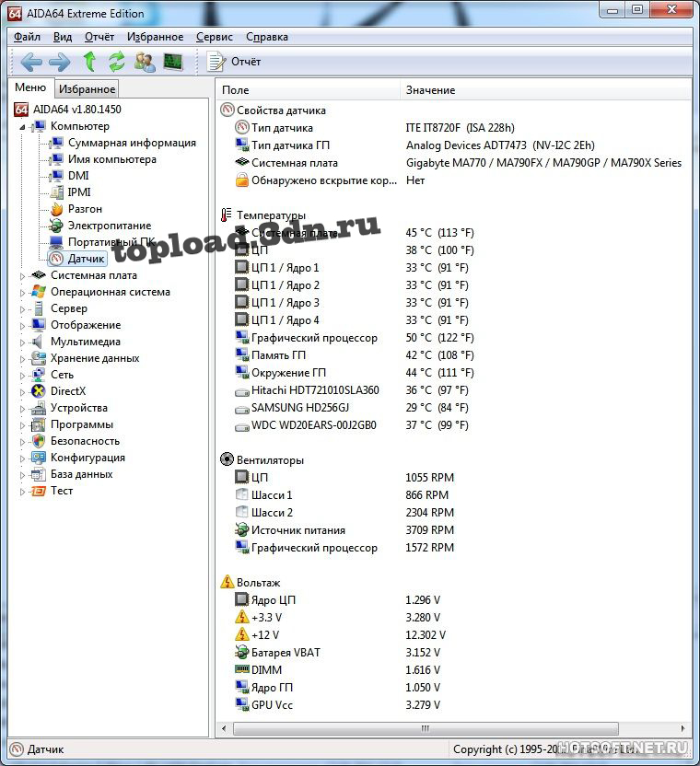
Task: Click the Refresh toolbar icon
Action: tap(117, 62)
